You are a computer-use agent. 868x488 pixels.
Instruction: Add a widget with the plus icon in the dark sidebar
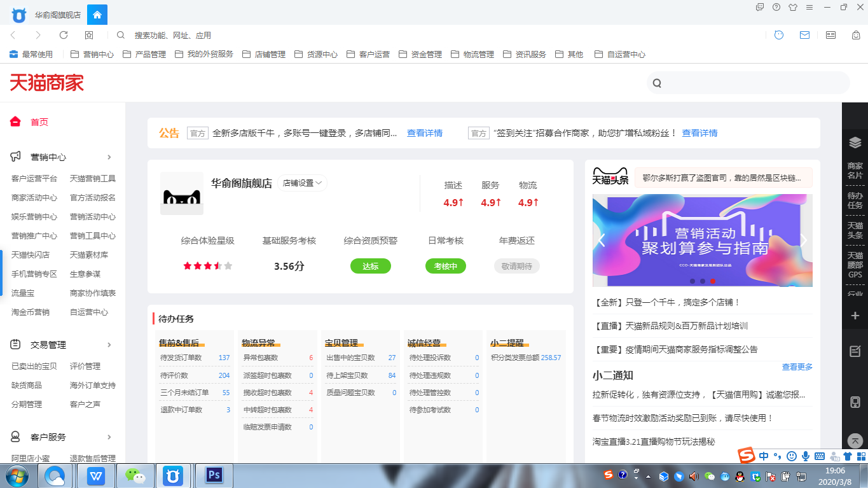[x=855, y=316]
